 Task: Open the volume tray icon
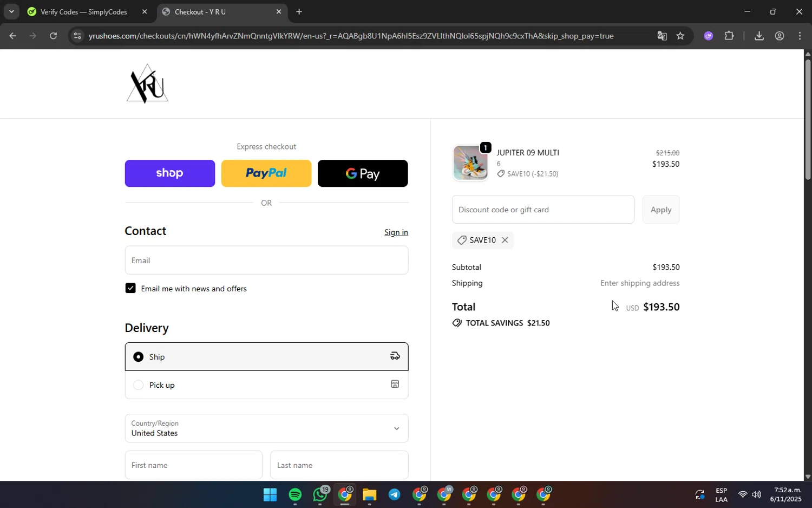tap(756, 494)
